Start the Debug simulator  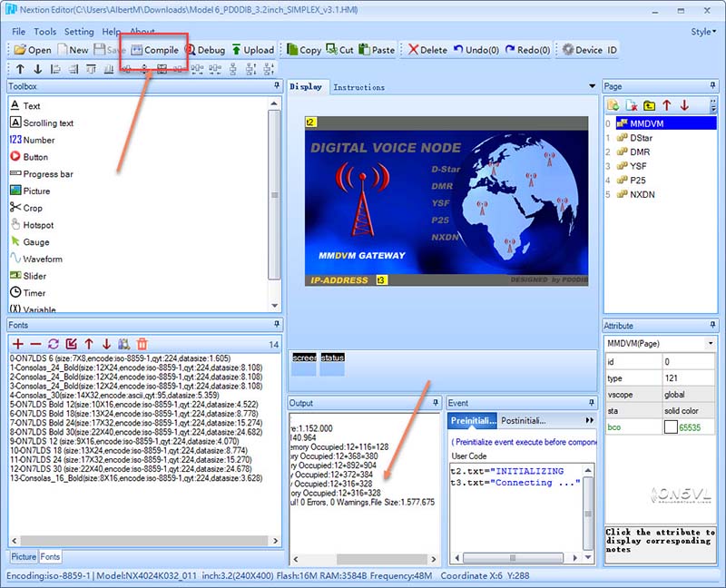coord(206,50)
